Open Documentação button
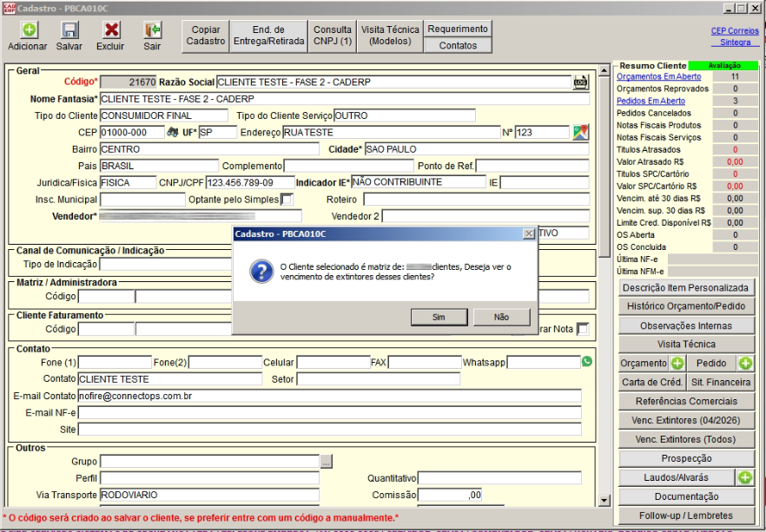766x532 pixels. pos(686,496)
